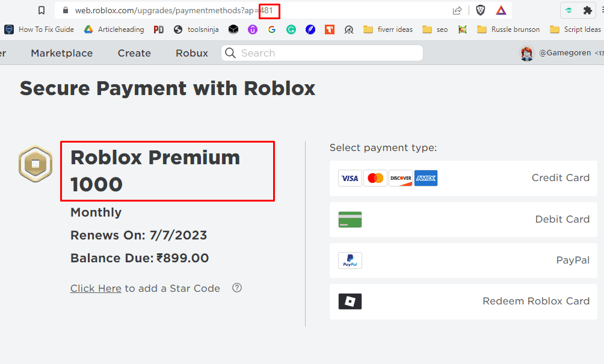This screenshot has height=364, width=604.
Task: Click the Roblox Premium 1000 heading
Action: point(155,171)
